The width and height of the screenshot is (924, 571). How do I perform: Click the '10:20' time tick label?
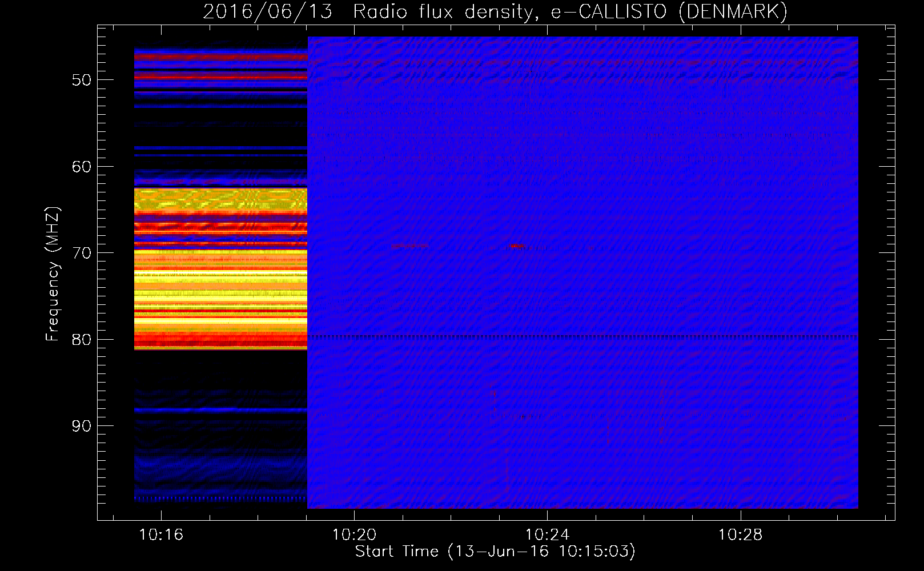pyautogui.click(x=354, y=535)
